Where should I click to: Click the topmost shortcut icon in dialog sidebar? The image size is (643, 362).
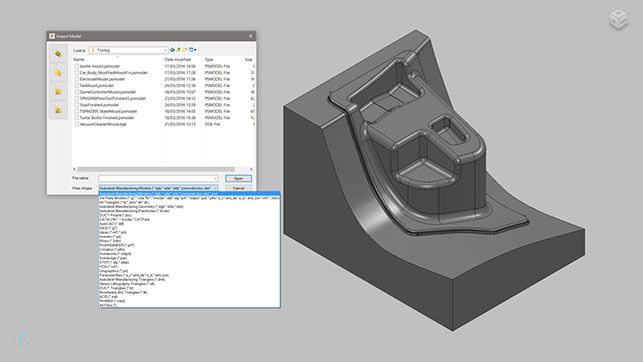pyautogui.click(x=58, y=54)
